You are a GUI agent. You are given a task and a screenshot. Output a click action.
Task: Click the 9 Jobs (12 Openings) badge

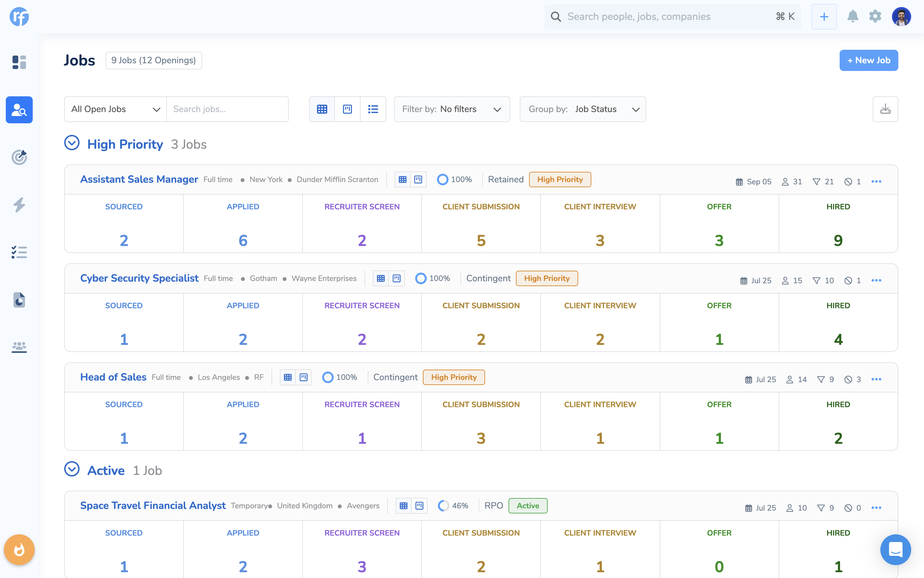pyautogui.click(x=153, y=60)
